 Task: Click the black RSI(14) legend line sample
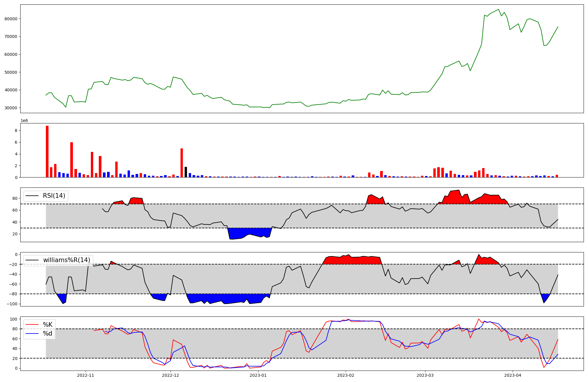tap(32, 196)
